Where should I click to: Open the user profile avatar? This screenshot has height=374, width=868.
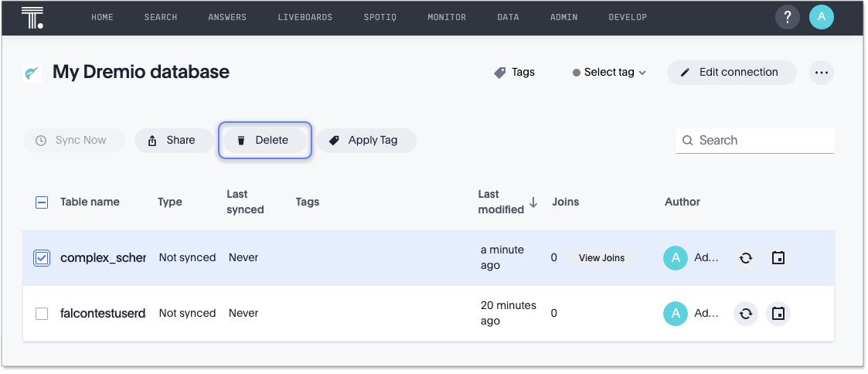821,17
